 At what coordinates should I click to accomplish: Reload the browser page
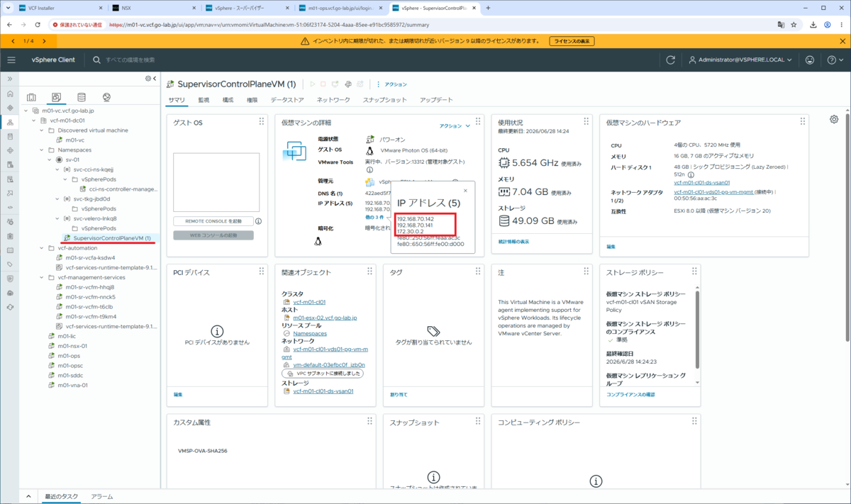tap(38, 24)
